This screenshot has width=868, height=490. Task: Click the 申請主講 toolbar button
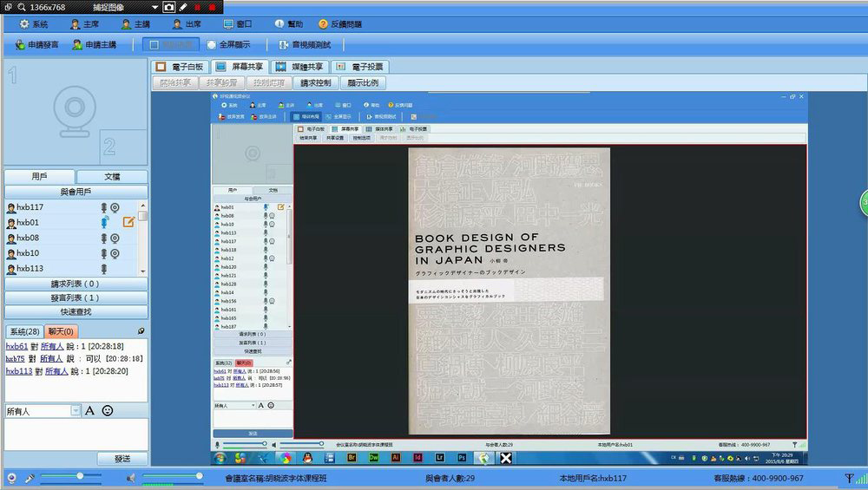click(94, 45)
